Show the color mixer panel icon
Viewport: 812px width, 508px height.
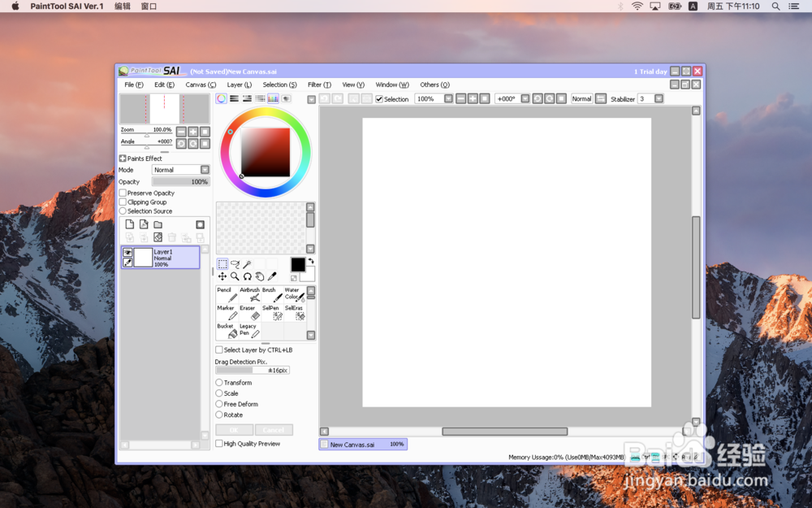(x=260, y=98)
